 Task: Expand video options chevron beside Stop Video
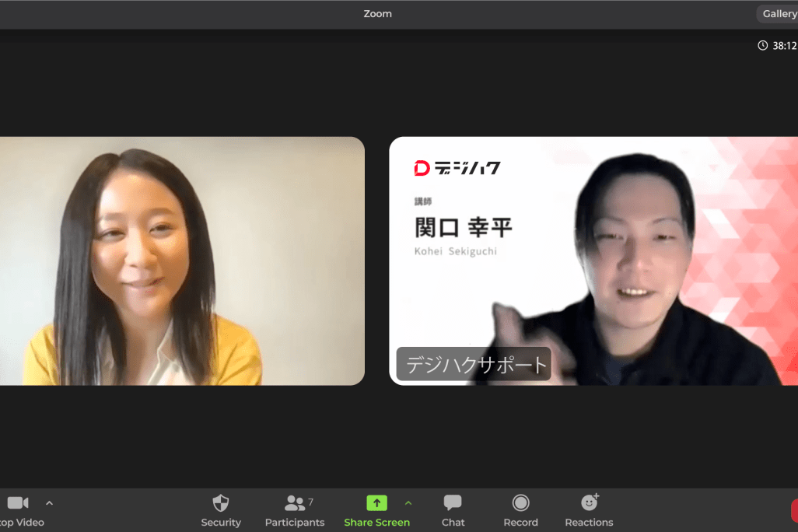(49, 503)
